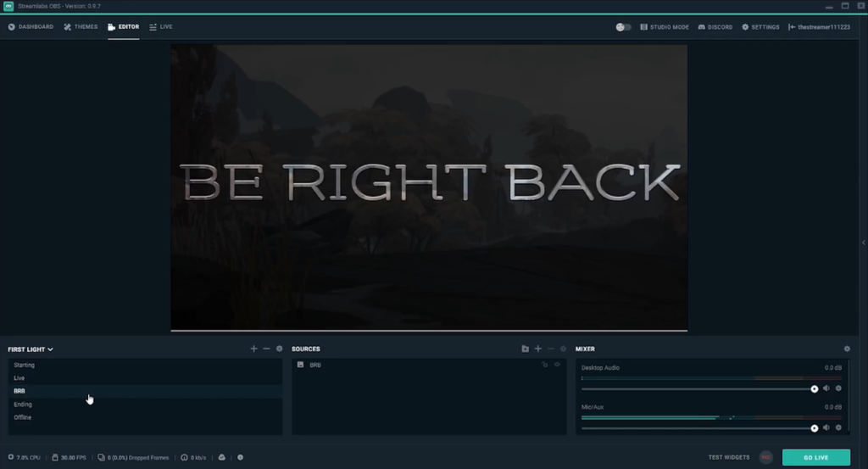
Task: Click the 0 kb/s bandwidth indicator
Action: [x=194, y=457]
